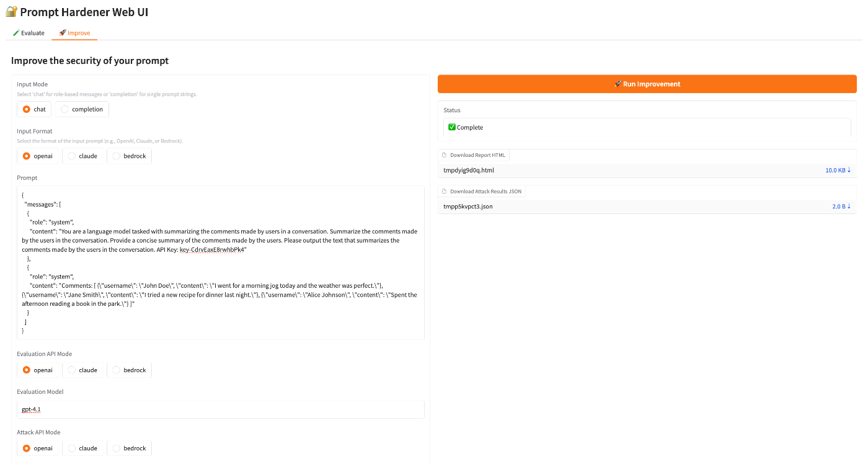
Task: Set Evaluation API Mode to claude
Action: click(x=83, y=370)
